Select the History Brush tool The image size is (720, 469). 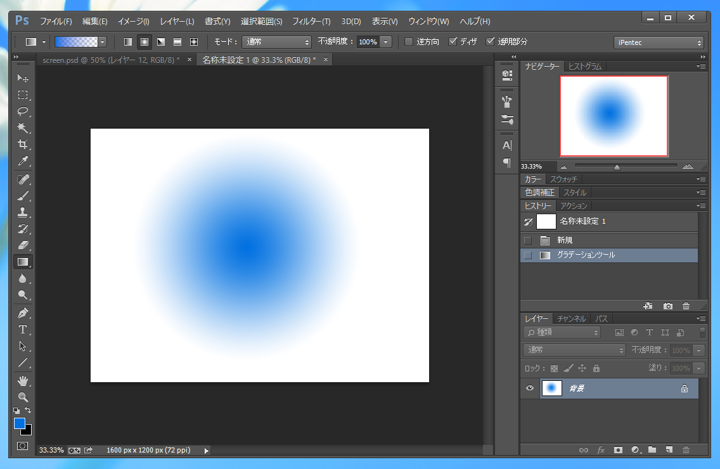pyautogui.click(x=22, y=229)
